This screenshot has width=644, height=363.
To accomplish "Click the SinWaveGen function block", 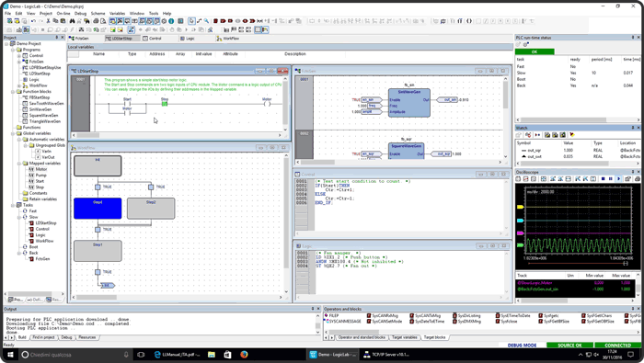I will (409, 103).
